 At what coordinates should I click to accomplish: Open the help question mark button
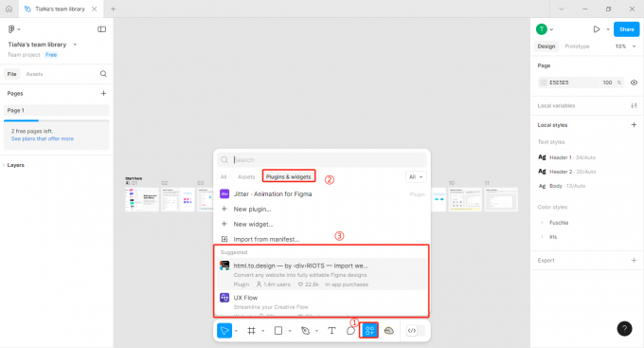pyautogui.click(x=624, y=329)
